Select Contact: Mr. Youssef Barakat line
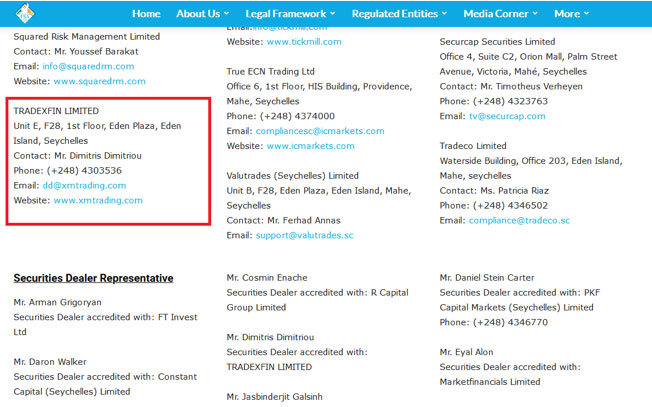Viewport: 652px width, 407px height. coord(76,52)
